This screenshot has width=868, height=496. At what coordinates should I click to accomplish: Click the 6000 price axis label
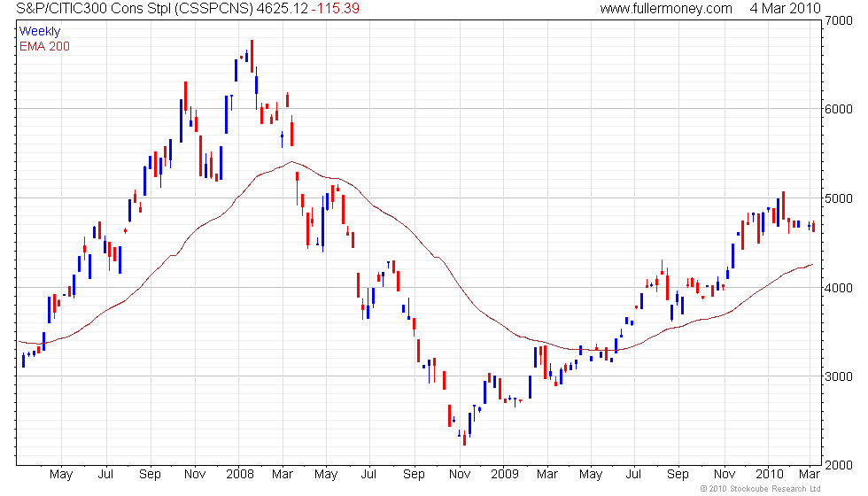pos(839,109)
